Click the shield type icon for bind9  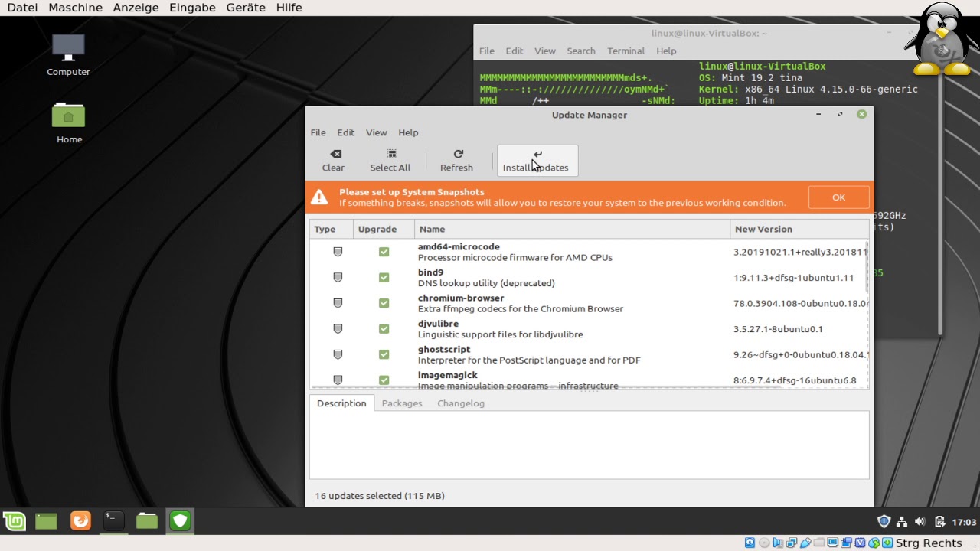pos(338,278)
